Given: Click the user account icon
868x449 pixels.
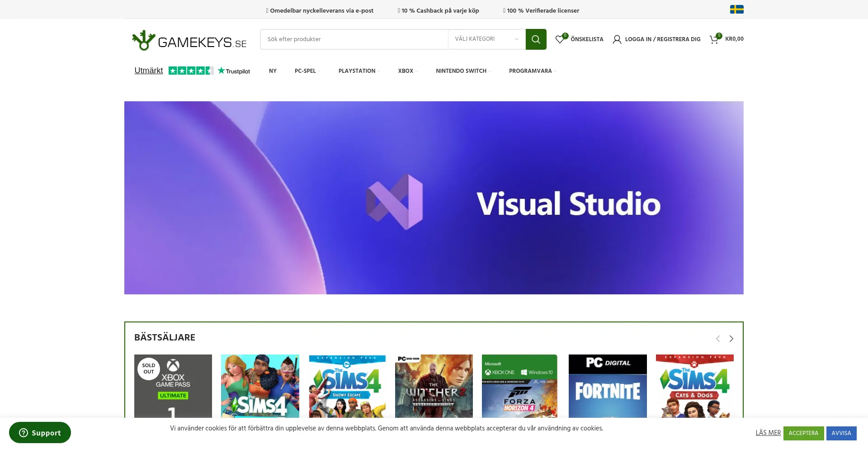Looking at the screenshot, I should [617, 39].
